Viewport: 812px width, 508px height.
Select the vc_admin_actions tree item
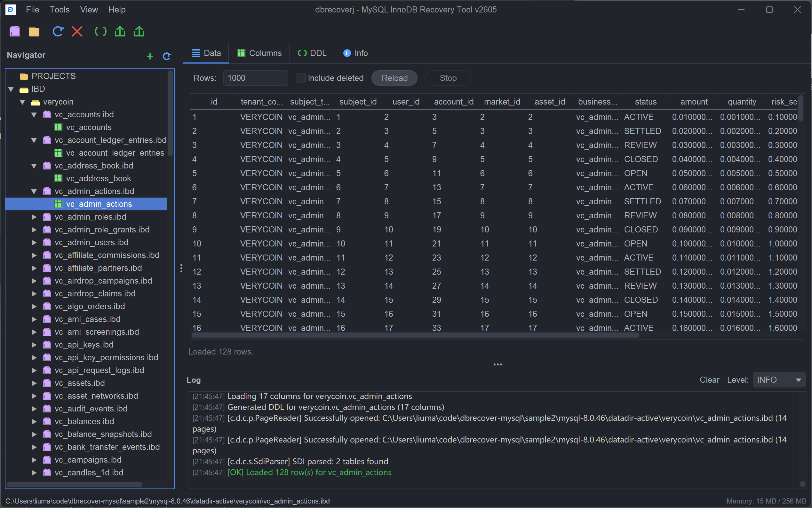click(x=86, y=204)
